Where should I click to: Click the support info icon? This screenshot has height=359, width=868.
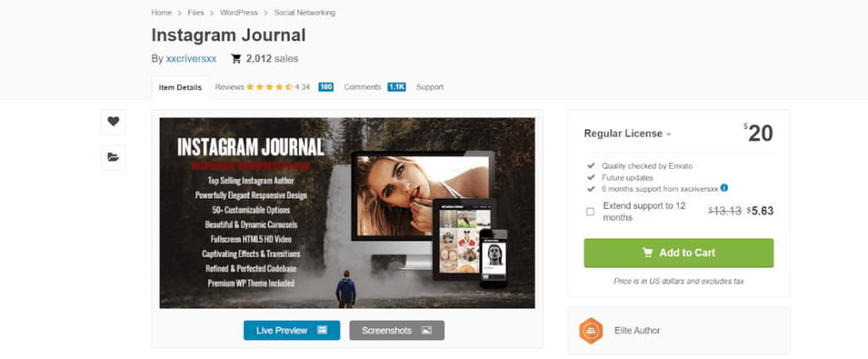[x=724, y=188]
